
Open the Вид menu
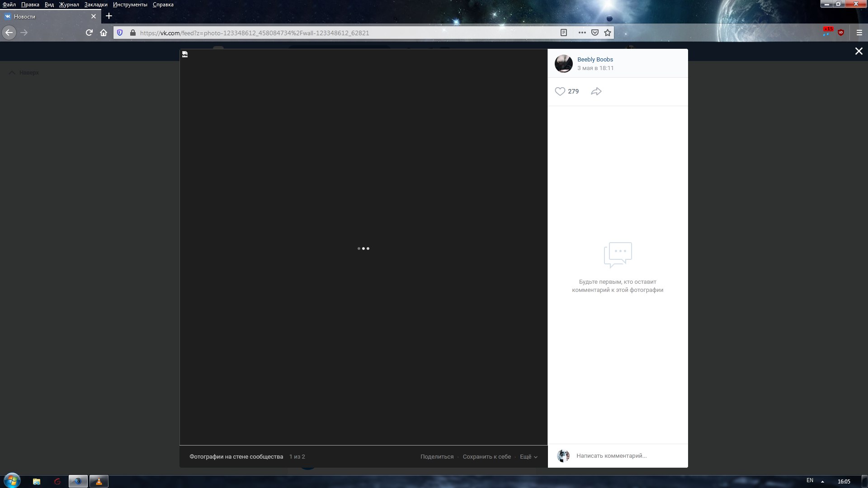click(x=49, y=5)
